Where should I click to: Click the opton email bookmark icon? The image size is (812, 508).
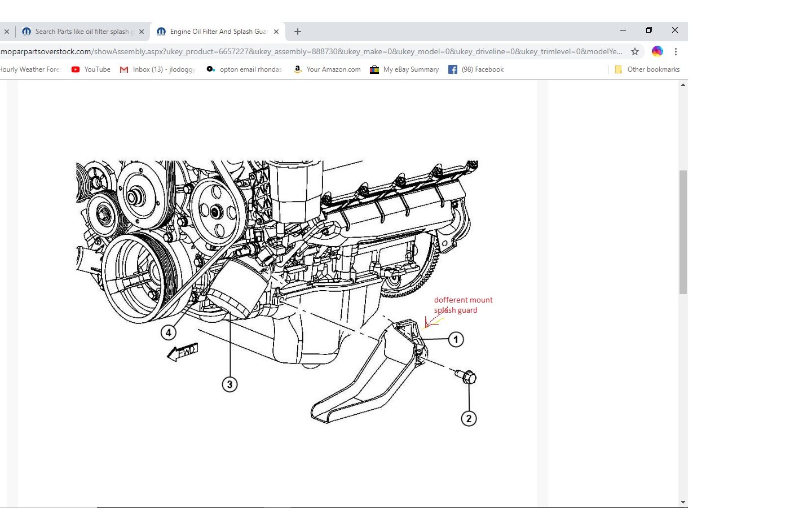tap(211, 69)
